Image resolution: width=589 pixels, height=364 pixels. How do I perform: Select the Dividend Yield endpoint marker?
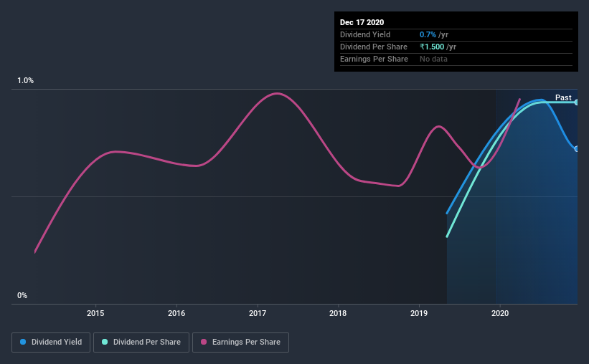[x=576, y=149]
